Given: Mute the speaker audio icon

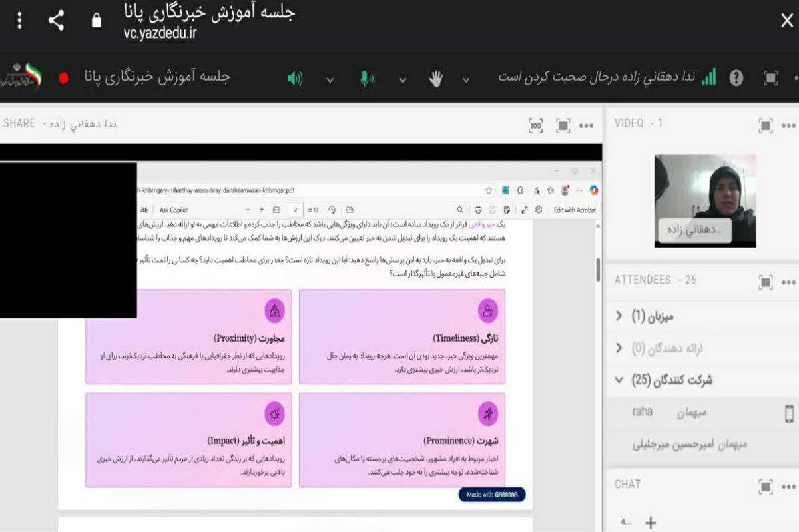Looking at the screenshot, I should coord(295,79).
